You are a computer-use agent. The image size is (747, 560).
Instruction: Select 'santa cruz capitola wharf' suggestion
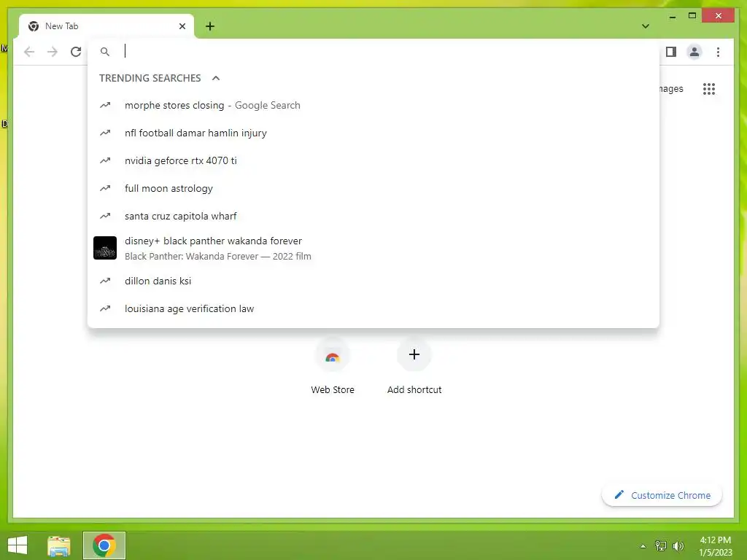(373, 216)
